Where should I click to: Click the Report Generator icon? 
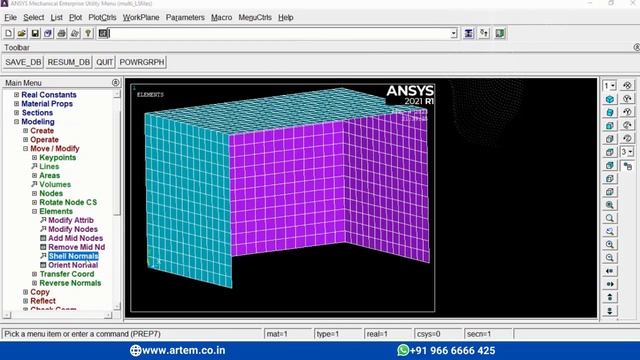click(75, 33)
